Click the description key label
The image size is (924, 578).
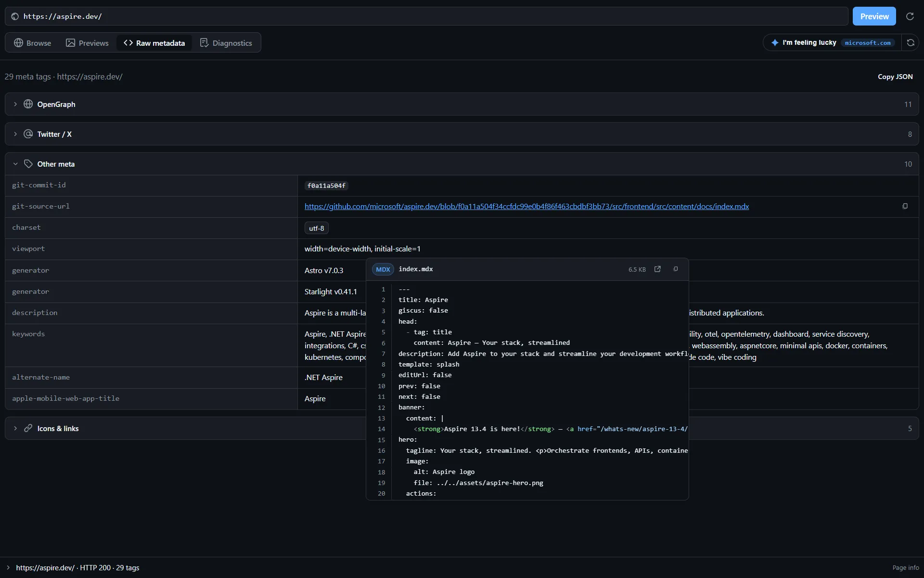click(x=35, y=313)
